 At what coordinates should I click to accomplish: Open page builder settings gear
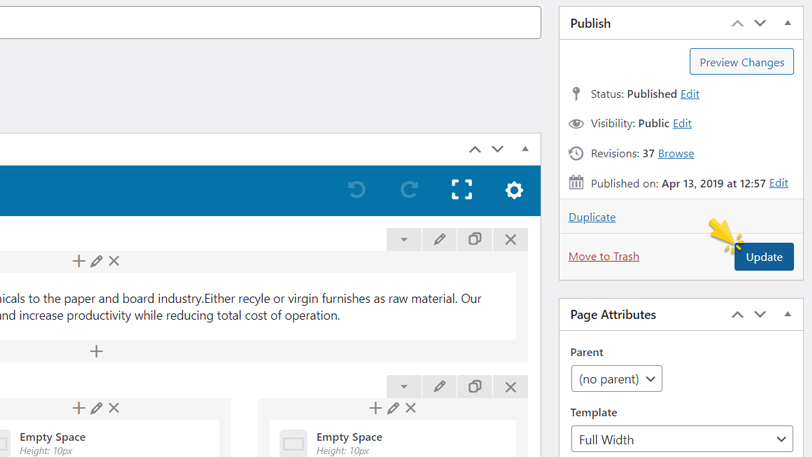(x=514, y=190)
